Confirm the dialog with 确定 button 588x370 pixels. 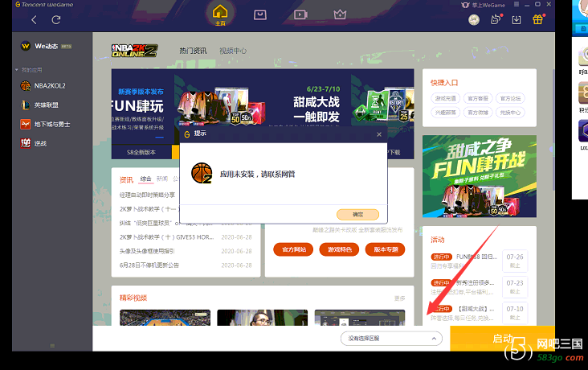[357, 215]
